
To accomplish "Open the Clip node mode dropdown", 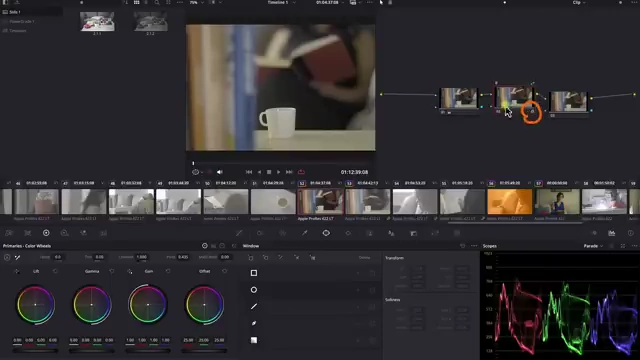I will click(579, 2).
